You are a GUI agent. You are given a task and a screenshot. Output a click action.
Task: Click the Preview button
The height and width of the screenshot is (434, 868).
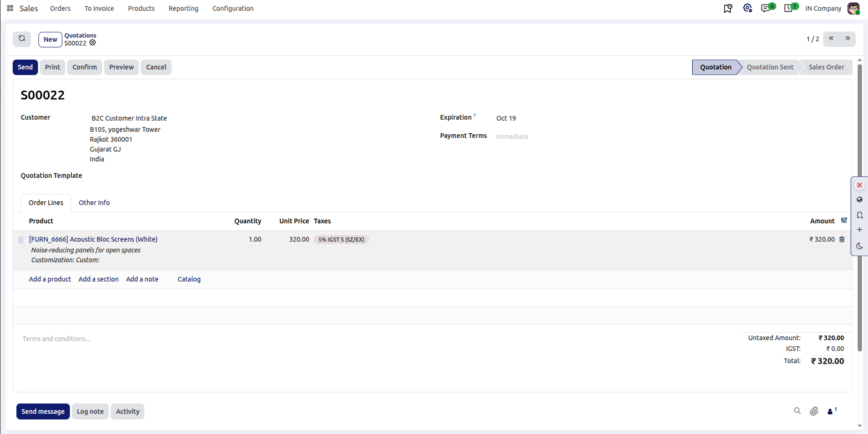[x=121, y=67]
